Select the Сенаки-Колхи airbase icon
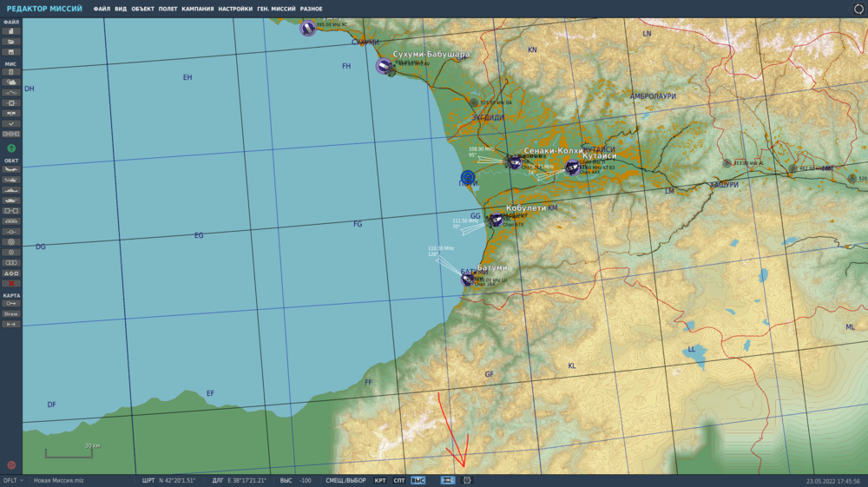Image resolution: width=868 pixels, height=487 pixels. pyautogui.click(x=514, y=162)
